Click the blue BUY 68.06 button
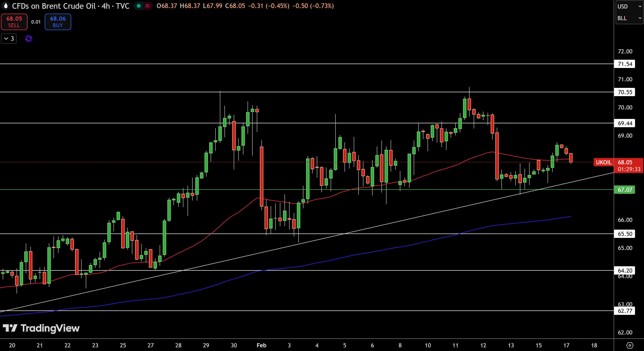The width and height of the screenshot is (644, 351). pos(58,22)
